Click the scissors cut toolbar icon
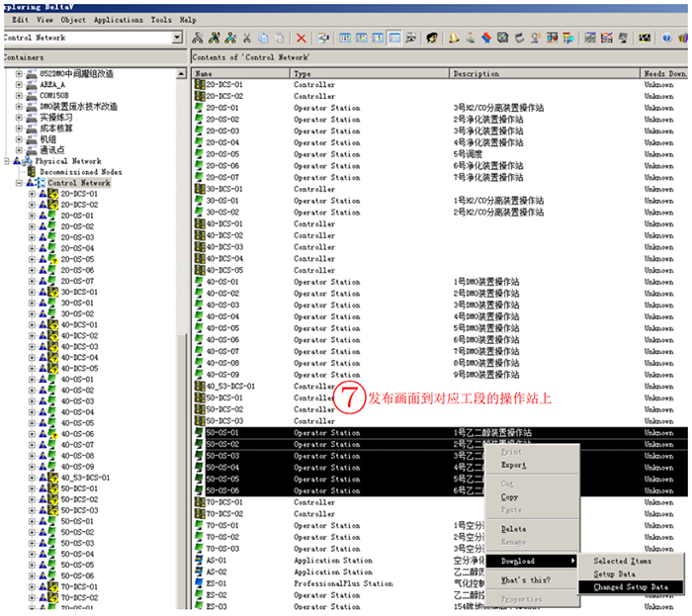This screenshot has width=692, height=616. click(x=246, y=39)
